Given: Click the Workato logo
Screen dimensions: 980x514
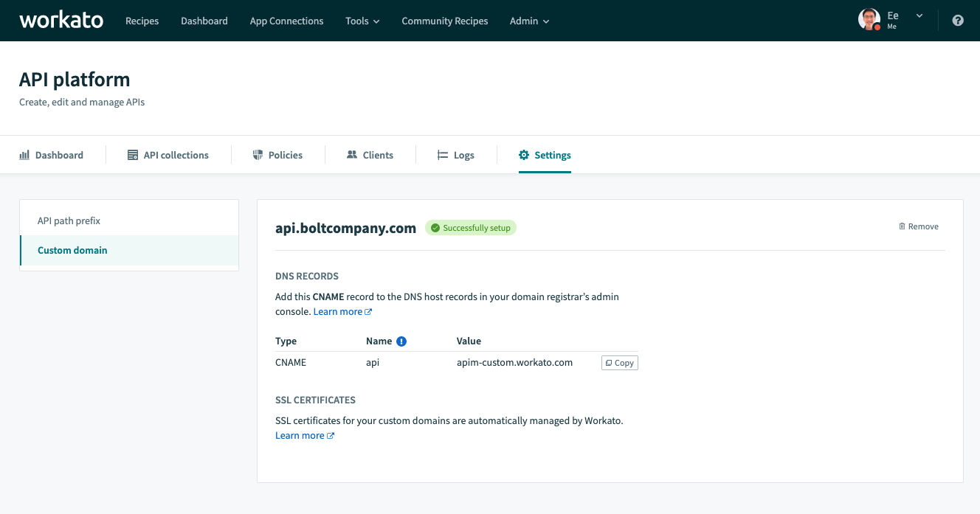Looking at the screenshot, I should click(61, 20).
